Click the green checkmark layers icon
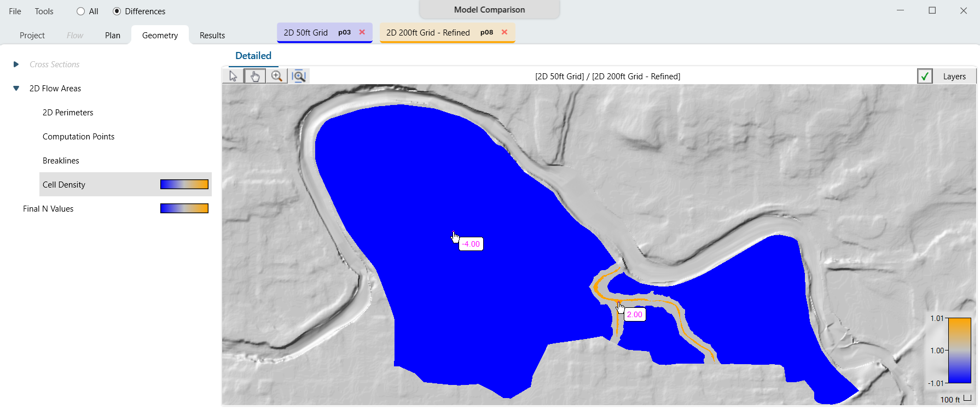 (x=925, y=77)
